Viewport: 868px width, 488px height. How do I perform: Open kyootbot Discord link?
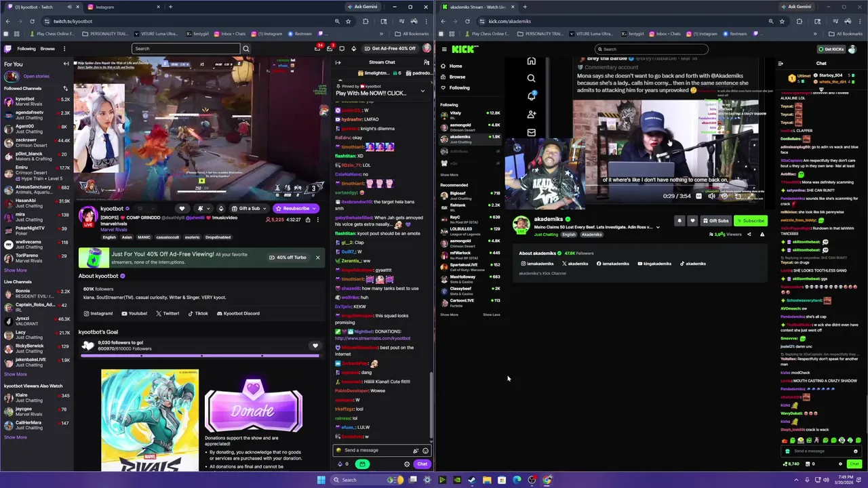[x=238, y=314]
